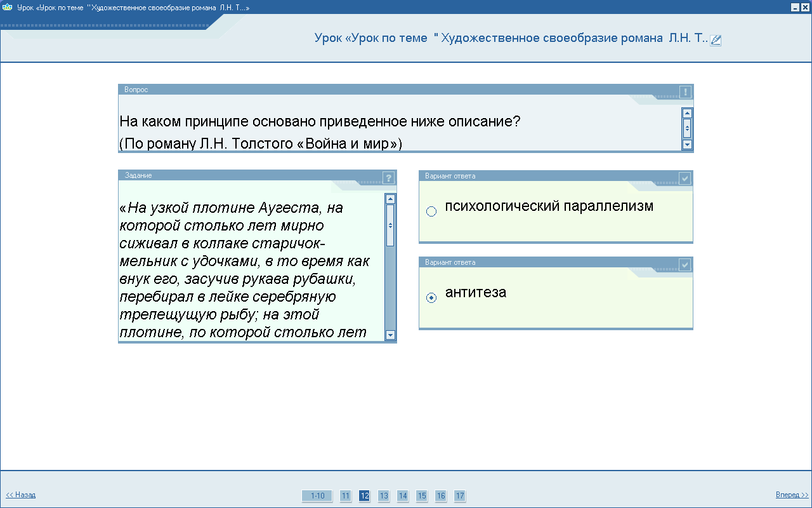
Task: Click the Задание panel header label
Action: (138, 175)
